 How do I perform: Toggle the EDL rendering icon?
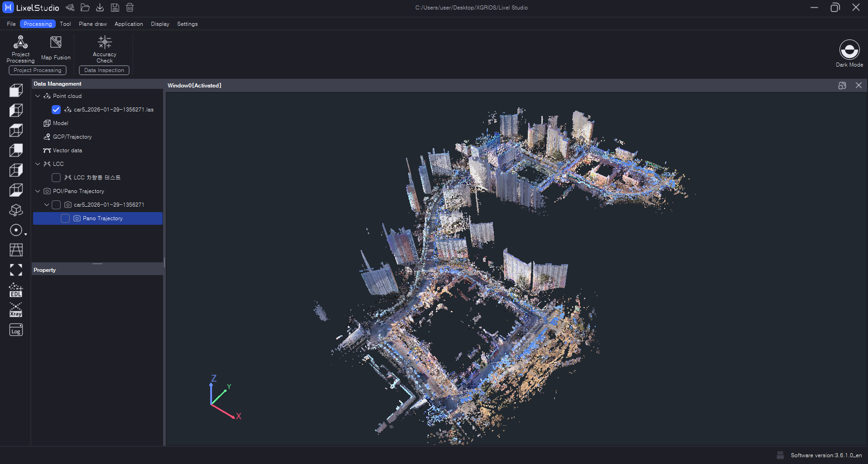coord(16,290)
